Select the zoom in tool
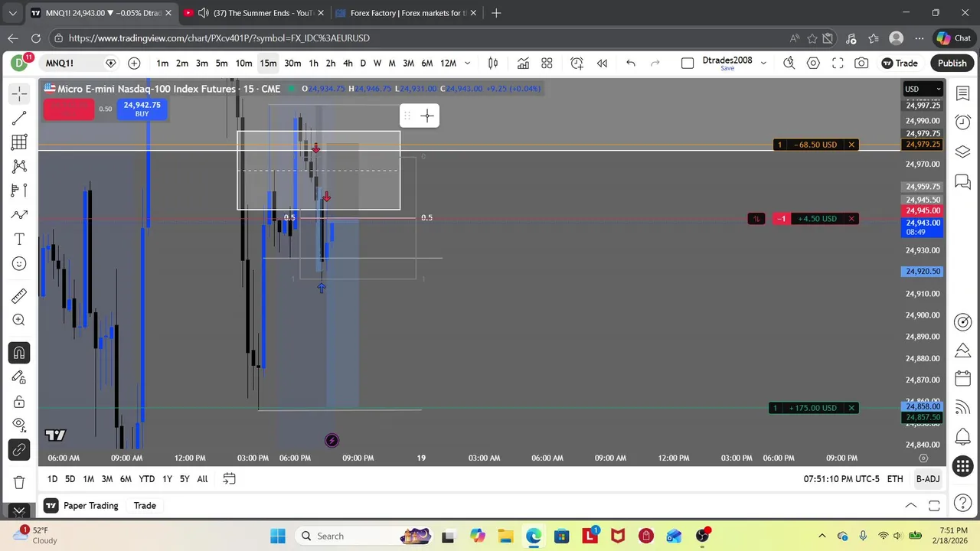The height and width of the screenshot is (551, 980). tap(19, 320)
